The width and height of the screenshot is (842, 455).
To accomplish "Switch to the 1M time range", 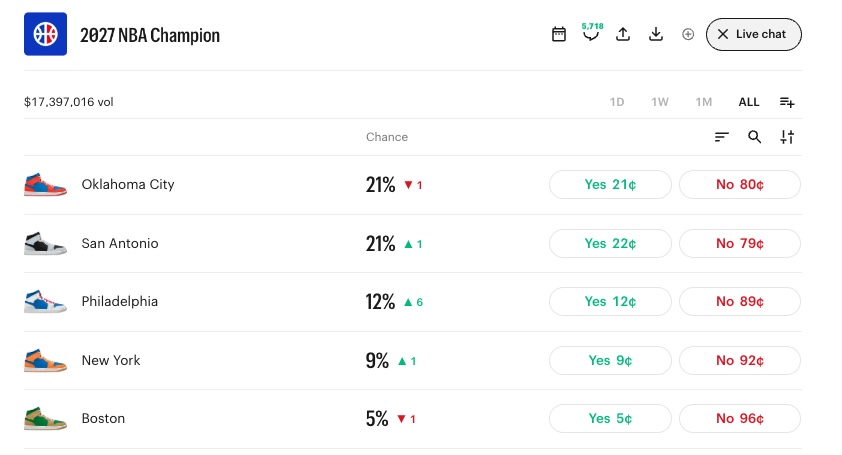I will click(x=703, y=102).
